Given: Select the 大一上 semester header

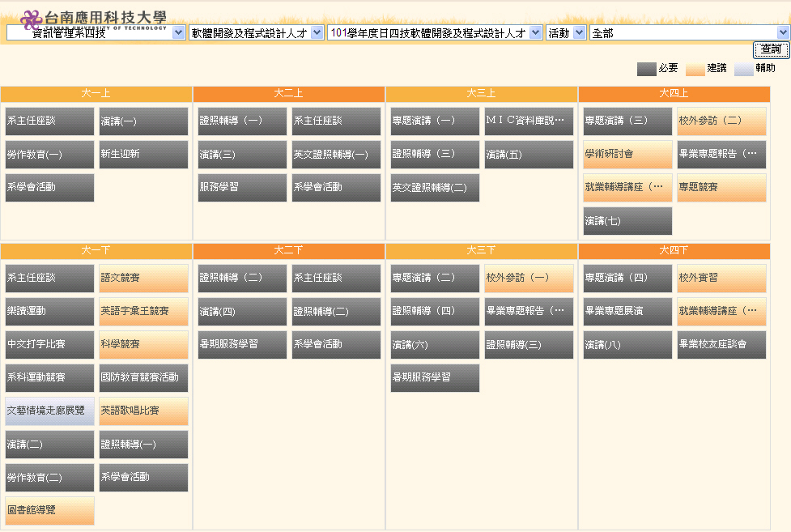Looking at the screenshot, I should [x=96, y=93].
